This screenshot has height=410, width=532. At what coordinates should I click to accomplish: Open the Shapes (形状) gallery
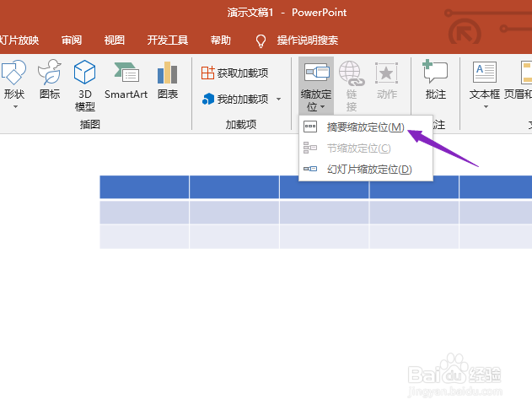click(x=13, y=84)
